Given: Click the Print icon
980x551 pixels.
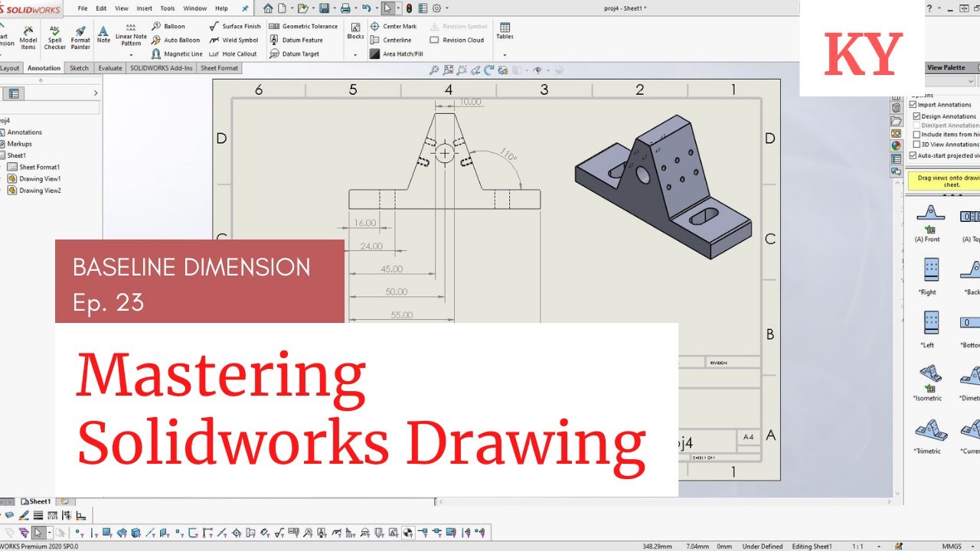Looking at the screenshot, I should [x=345, y=8].
